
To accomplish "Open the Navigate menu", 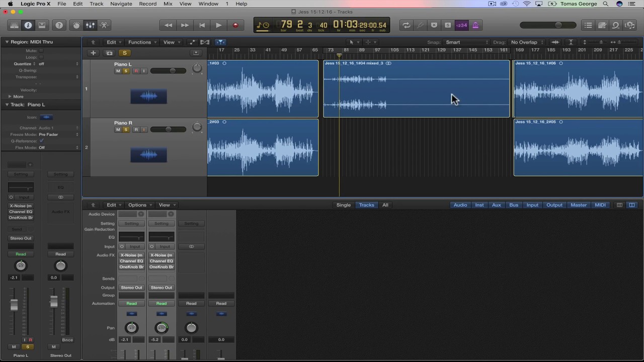I will click(121, 4).
